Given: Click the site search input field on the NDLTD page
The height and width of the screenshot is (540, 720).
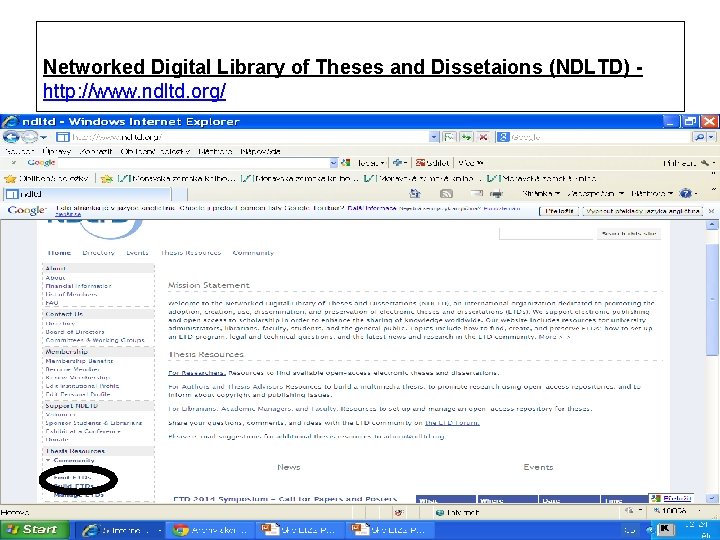Looking at the screenshot, I should (x=546, y=234).
